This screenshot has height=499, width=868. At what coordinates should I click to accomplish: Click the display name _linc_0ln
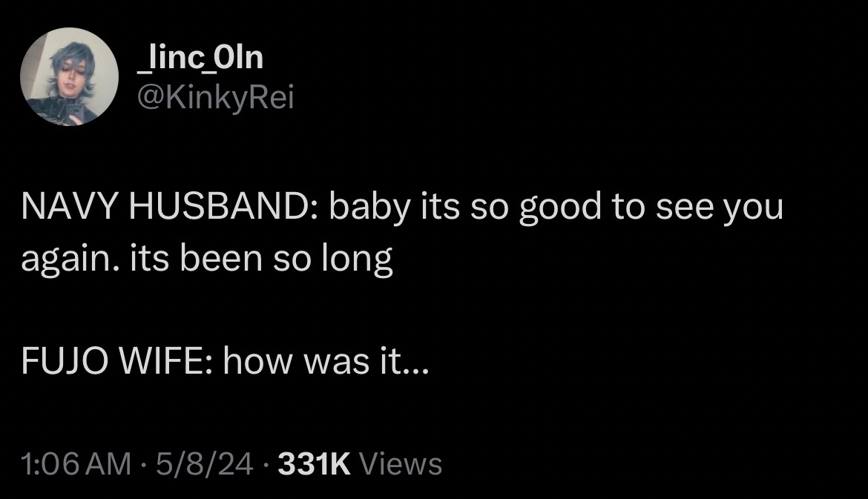pos(200,57)
